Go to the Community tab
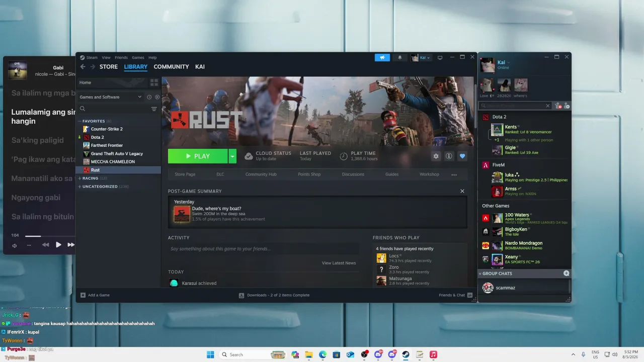The image size is (644, 362). [172, 67]
